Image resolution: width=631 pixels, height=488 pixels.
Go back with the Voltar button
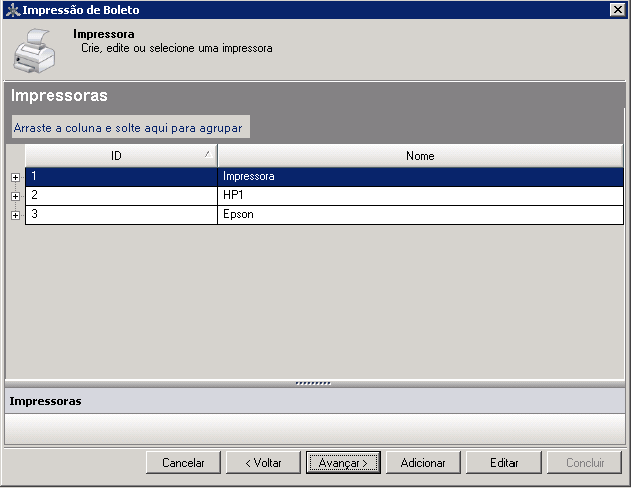click(263, 463)
